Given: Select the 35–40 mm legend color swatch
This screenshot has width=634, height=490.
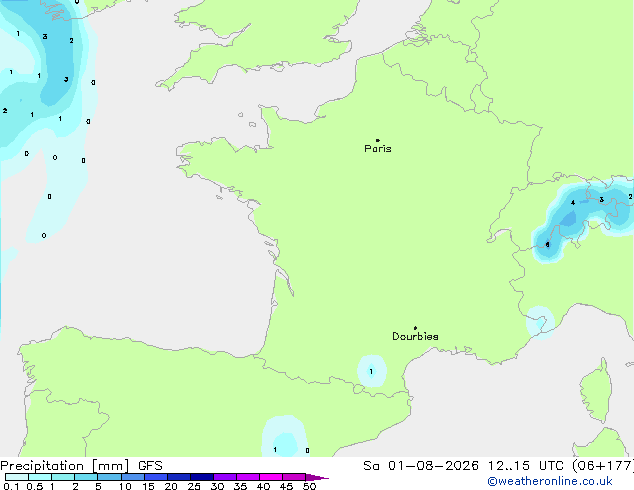Looking at the screenshot, I should click(248, 477).
